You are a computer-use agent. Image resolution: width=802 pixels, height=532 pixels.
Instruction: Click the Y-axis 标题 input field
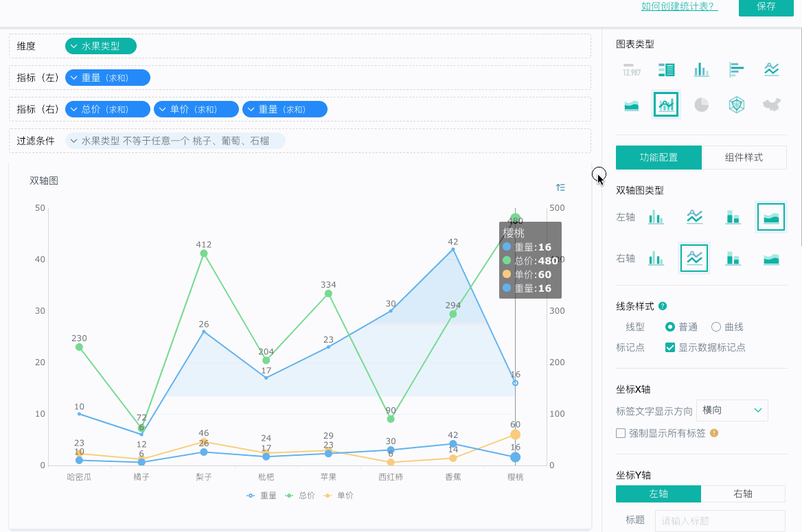point(720,520)
